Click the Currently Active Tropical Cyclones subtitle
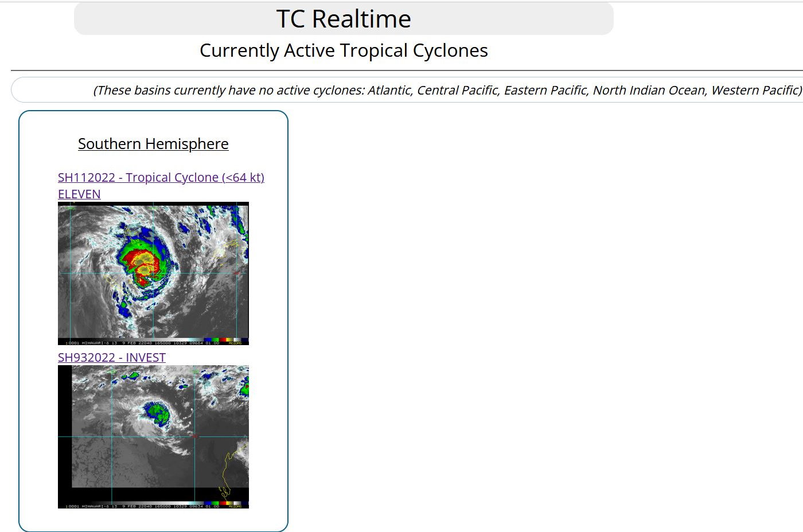The height and width of the screenshot is (532, 803). point(344,50)
